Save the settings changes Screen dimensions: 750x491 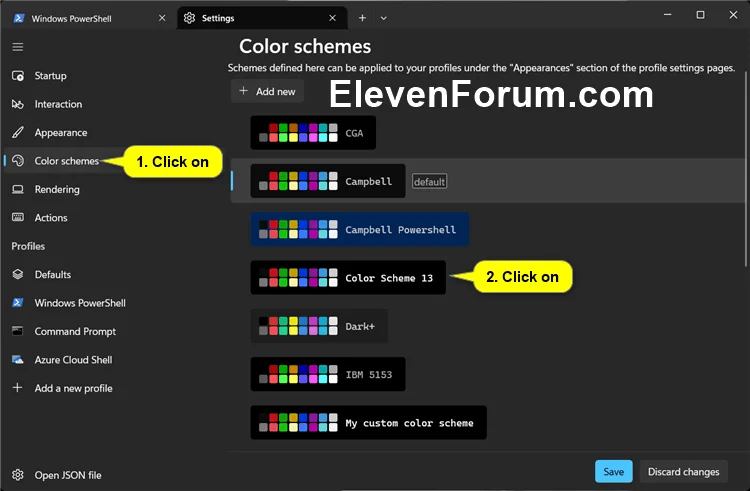tap(614, 471)
